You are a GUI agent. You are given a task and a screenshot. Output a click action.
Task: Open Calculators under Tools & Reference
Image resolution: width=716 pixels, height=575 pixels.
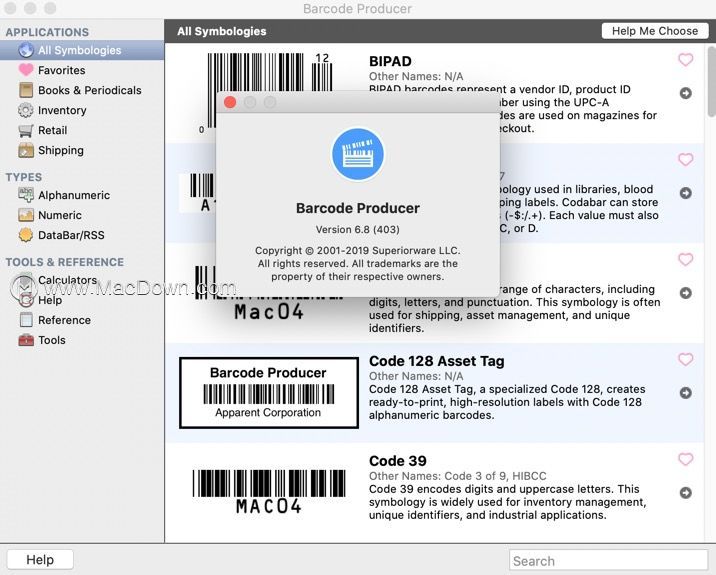67,280
